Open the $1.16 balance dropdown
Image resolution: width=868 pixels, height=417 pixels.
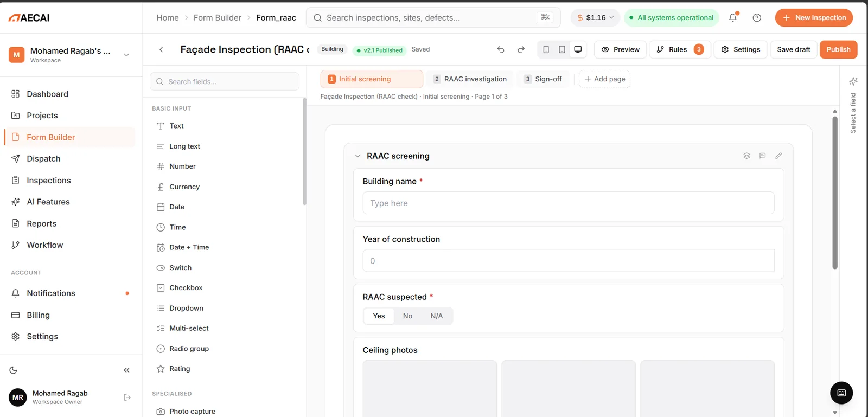click(595, 18)
